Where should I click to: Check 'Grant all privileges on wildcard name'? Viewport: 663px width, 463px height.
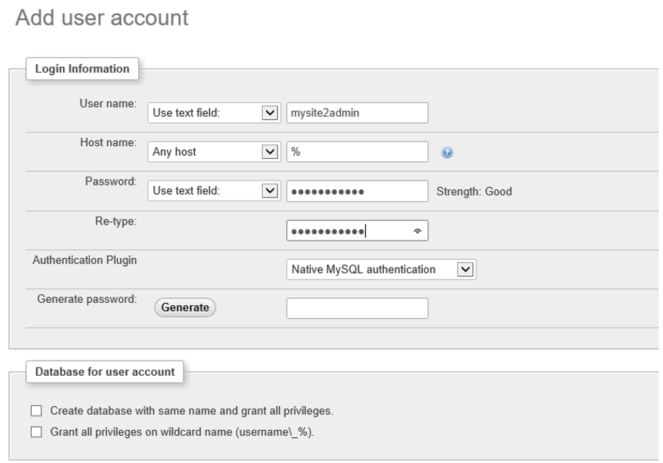[x=37, y=432]
